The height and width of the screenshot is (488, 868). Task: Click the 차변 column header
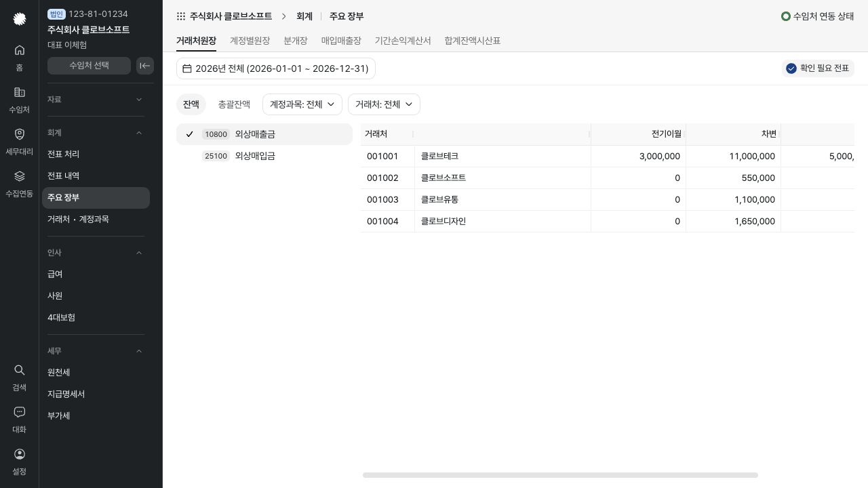point(733,134)
